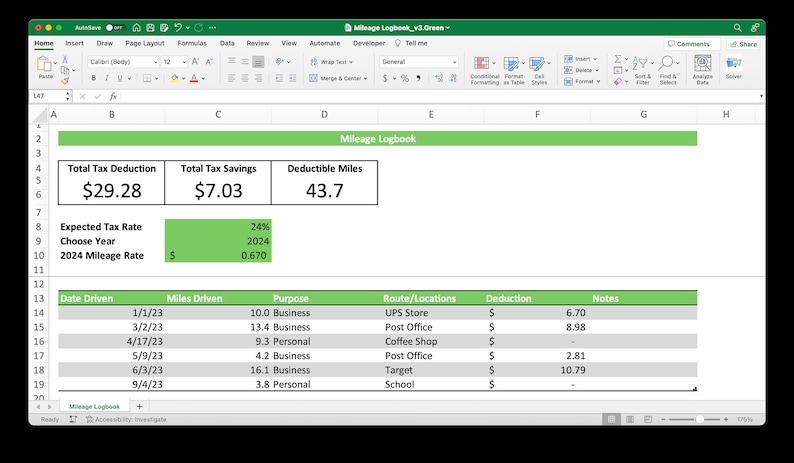Toggle top align
Viewport: 794px width, 463px height.
[x=231, y=62]
